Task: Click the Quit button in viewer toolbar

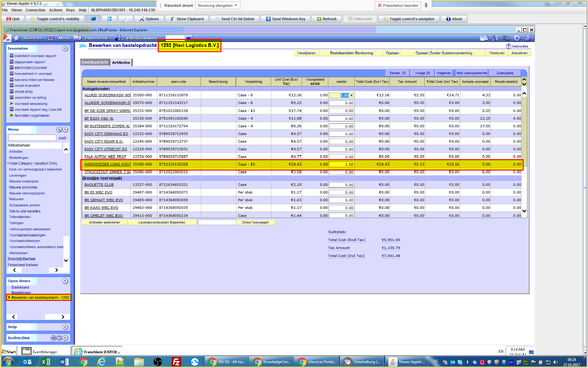Action: pos(13,19)
